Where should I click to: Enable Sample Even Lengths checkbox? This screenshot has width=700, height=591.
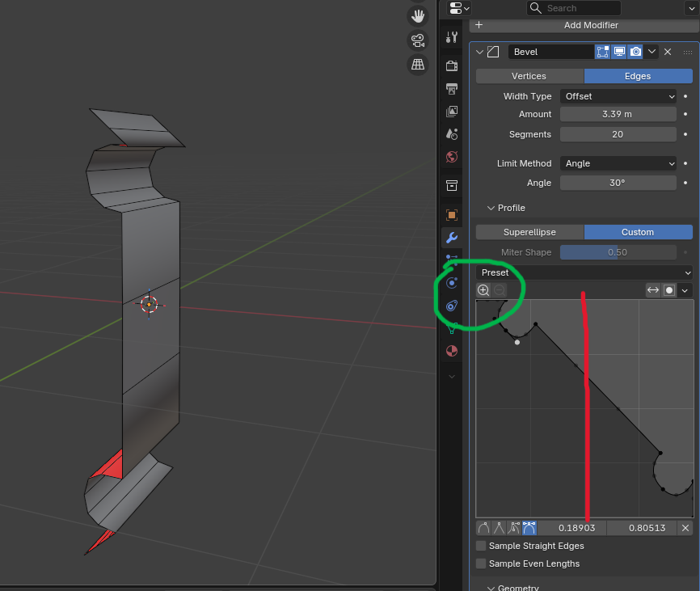click(481, 564)
